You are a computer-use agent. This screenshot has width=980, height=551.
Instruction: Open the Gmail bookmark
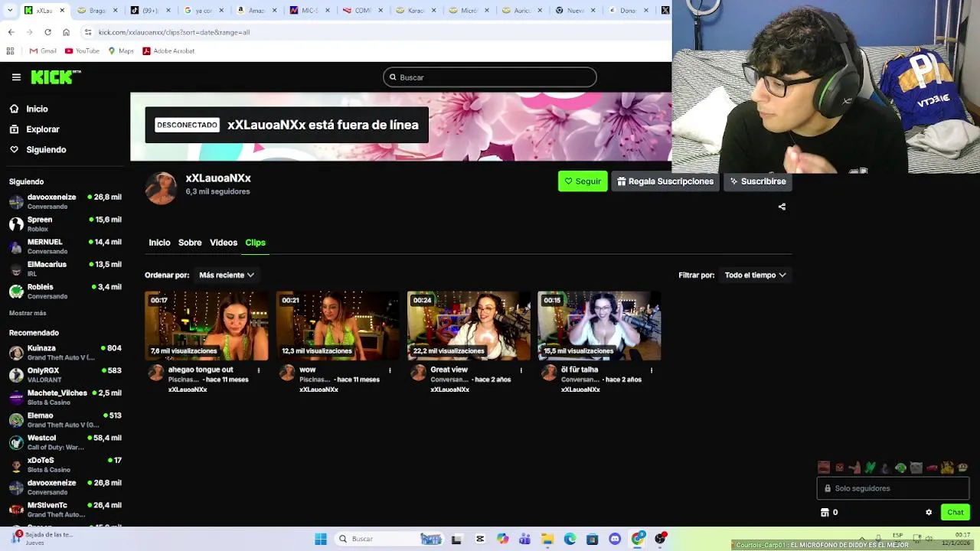(43, 51)
